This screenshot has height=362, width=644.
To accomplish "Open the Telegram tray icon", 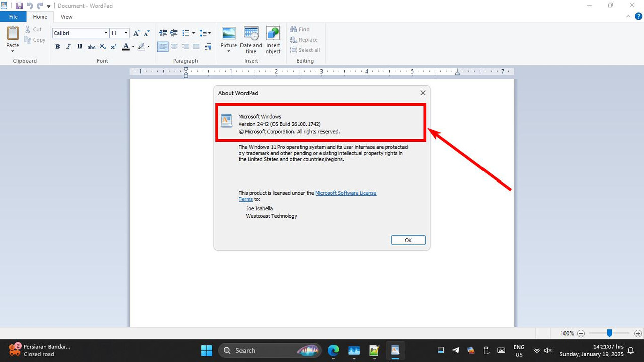I will [456, 350].
